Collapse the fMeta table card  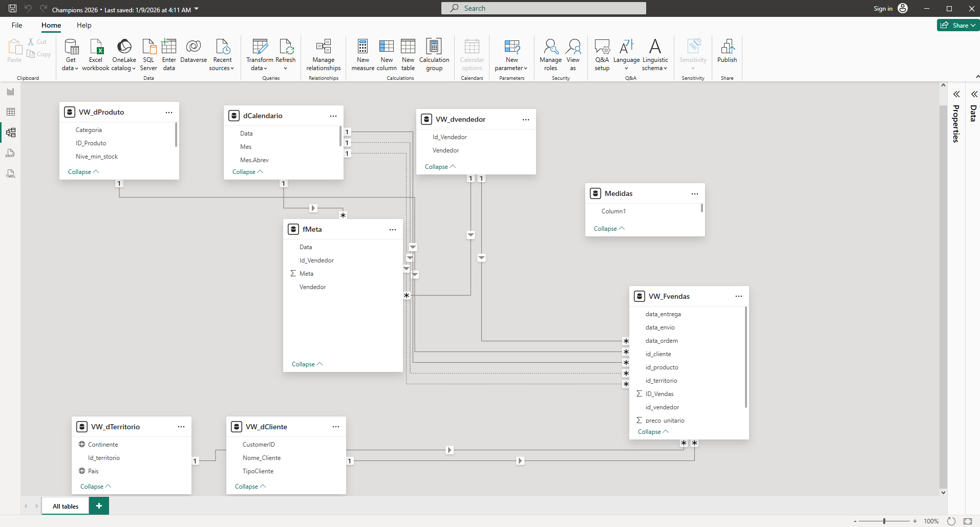[307, 364]
